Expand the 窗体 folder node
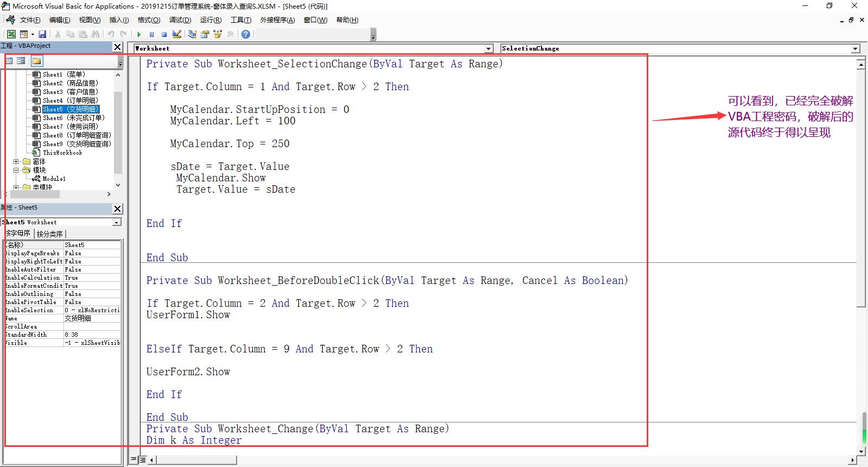868x467 pixels. pos(16,161)
